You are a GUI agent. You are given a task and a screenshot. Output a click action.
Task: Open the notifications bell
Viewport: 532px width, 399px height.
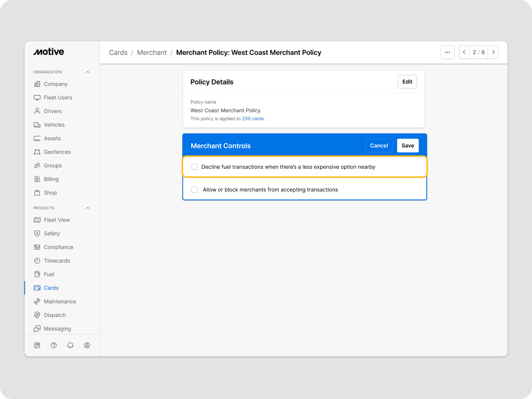pos(70,345)
